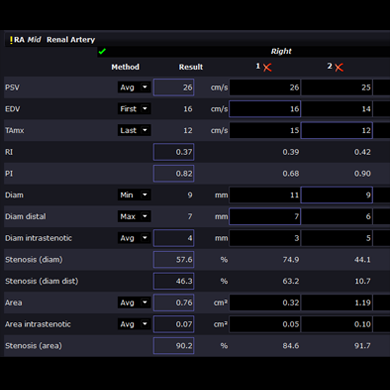Click the Area intrastenotic cell showing 0.10
The width and height of the screenshot is (390, 390).
click(x=337, y=324)
